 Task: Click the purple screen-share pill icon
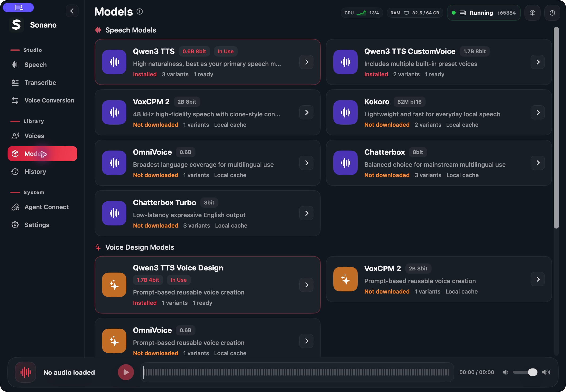coord(18,8)
